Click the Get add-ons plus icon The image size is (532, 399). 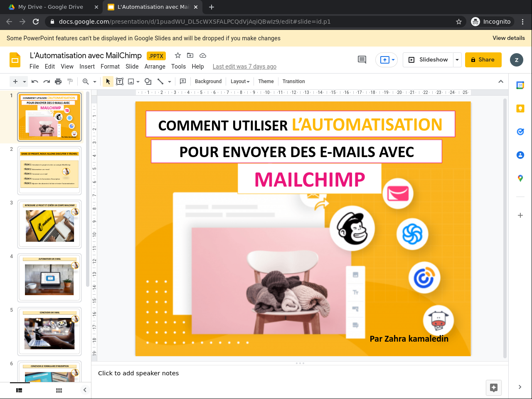[520, 215]
